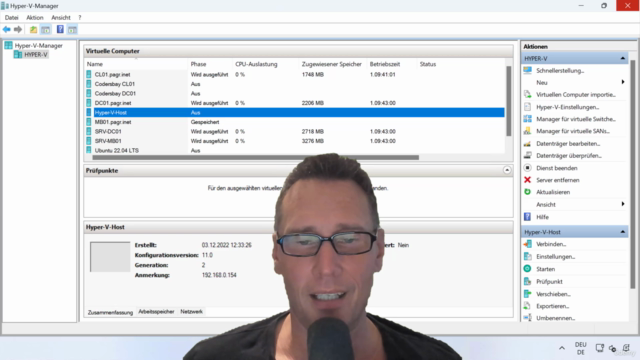
Task: Click the Manager für virtuelle SANs icon
Action: (x=527, y=131)
